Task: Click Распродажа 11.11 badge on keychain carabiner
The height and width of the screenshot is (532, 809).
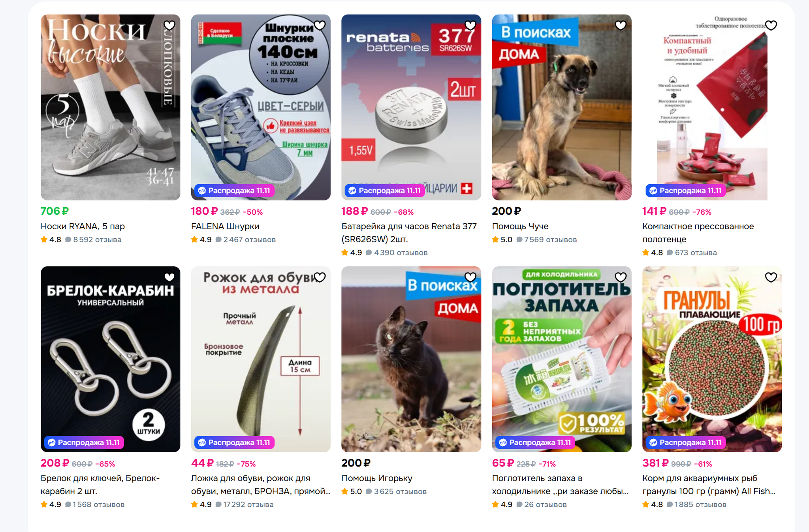Action: (x=84, y=442)
